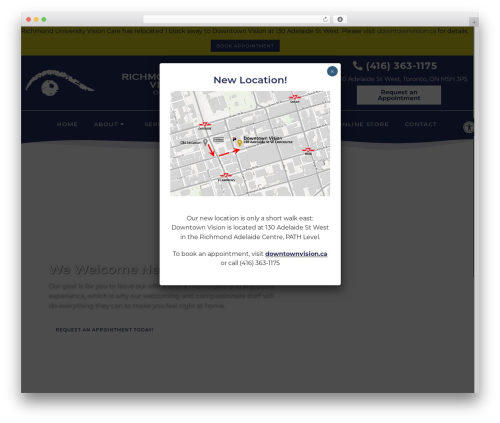This screenshot has width=500, height=423.
Task: Click REQUEST AN APPOINTMENT TODAY! link
Action: coord(104,330)
